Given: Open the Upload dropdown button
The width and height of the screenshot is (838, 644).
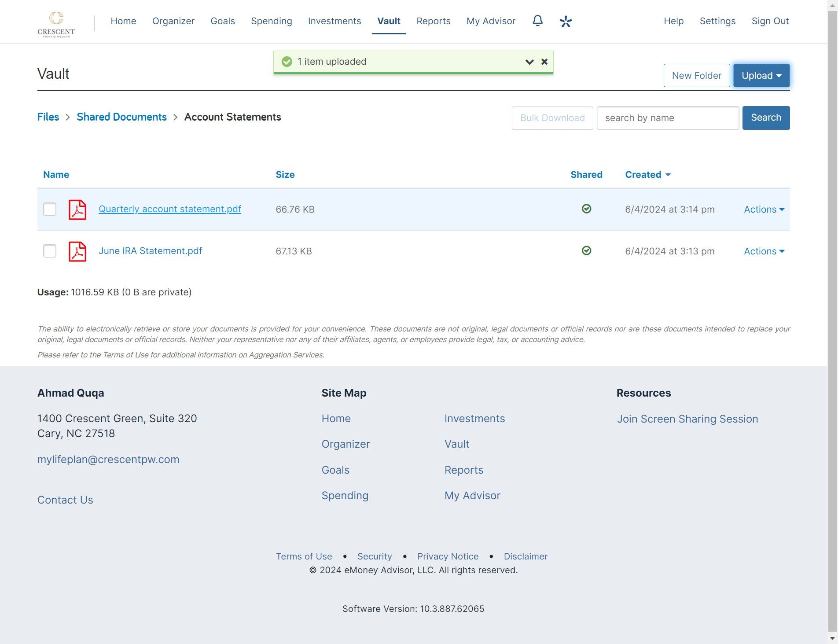Looking at the screenshot, I should (x=761, y=76).
